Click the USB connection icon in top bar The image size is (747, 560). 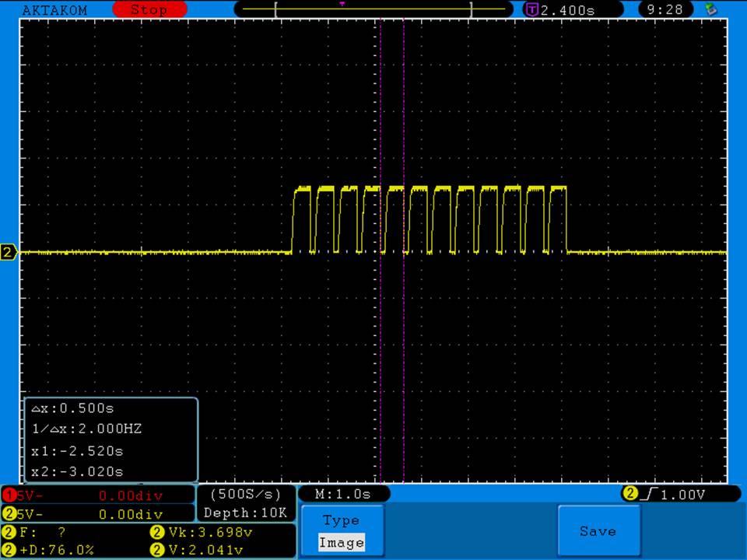(x=710, y=9)
